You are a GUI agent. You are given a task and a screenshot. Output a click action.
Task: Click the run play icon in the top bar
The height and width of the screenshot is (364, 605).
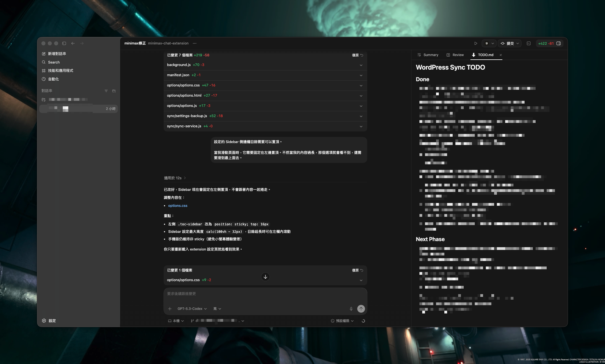click(x=476, y=43)
